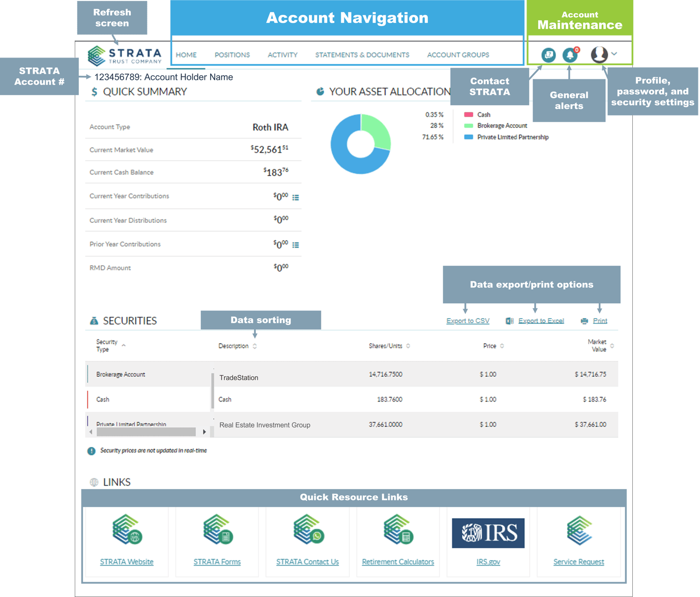Switch to the Positions tab
Screen dimensions: 700x597
click(232, 54)
